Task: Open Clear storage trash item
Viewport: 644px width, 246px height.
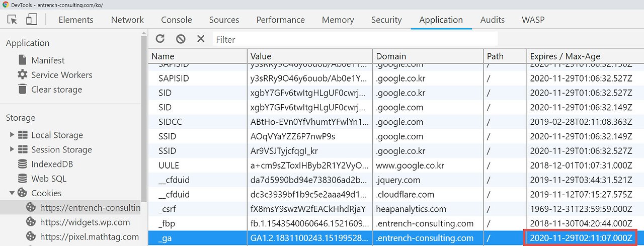Action: click(x=49, y=90)
